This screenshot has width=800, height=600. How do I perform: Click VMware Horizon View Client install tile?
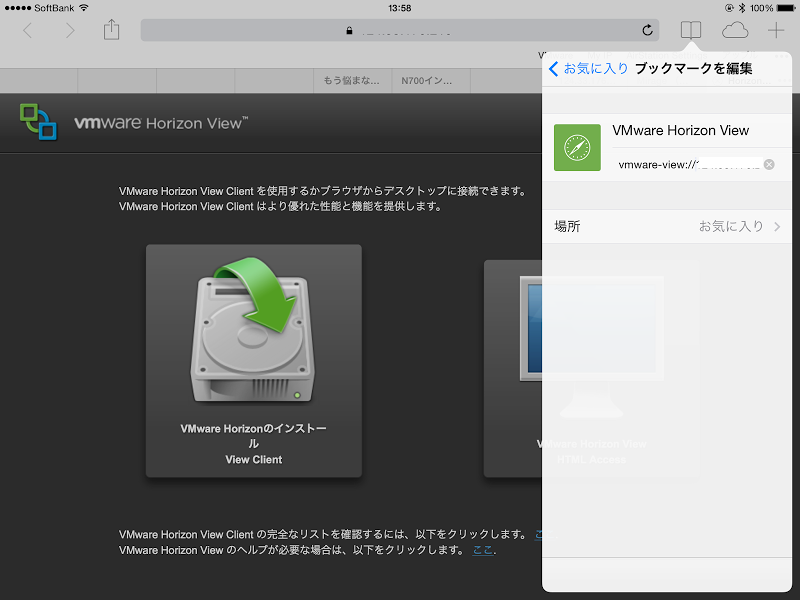point(254,361)
